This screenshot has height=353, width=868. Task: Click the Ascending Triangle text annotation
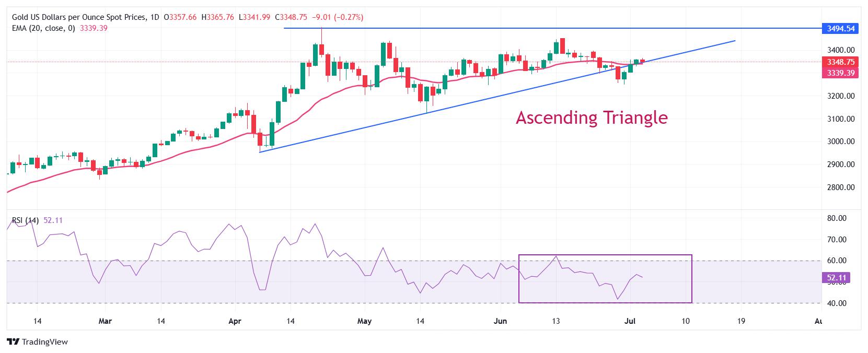click(x=592, y=117)
